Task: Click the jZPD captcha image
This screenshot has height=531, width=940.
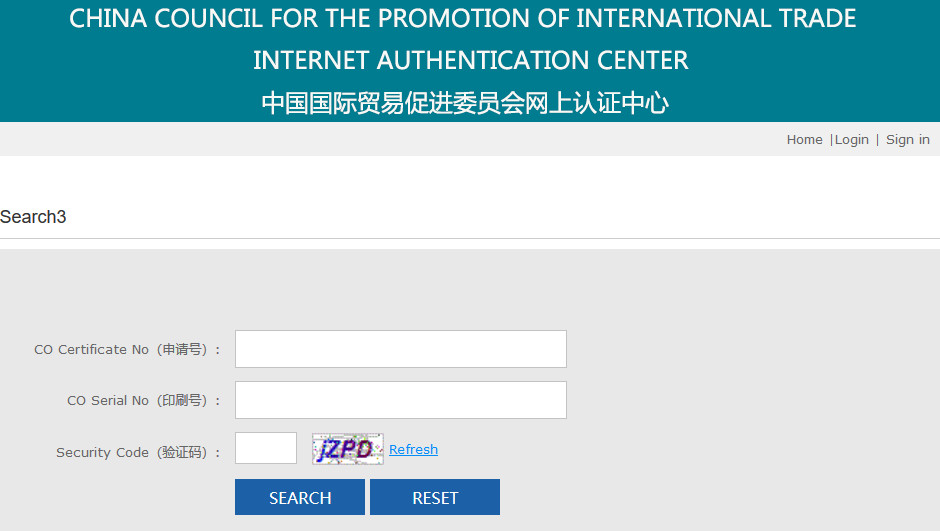Action: [348, 448]
